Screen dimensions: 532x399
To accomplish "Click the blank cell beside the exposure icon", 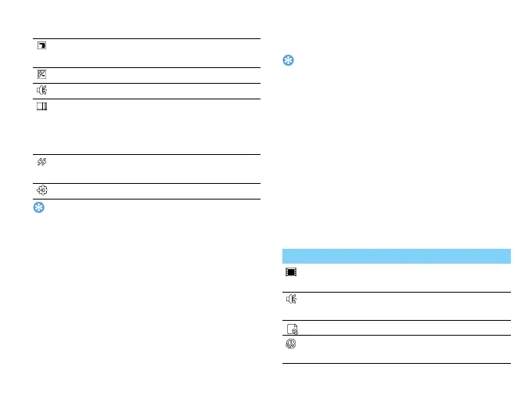I will (x=156, y=75).
